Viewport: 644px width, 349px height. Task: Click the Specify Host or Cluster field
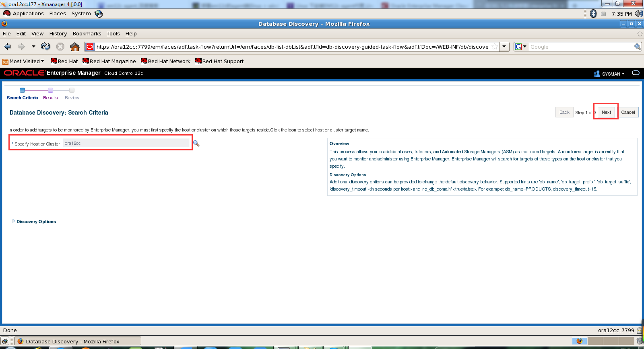[x=126, y=143]
